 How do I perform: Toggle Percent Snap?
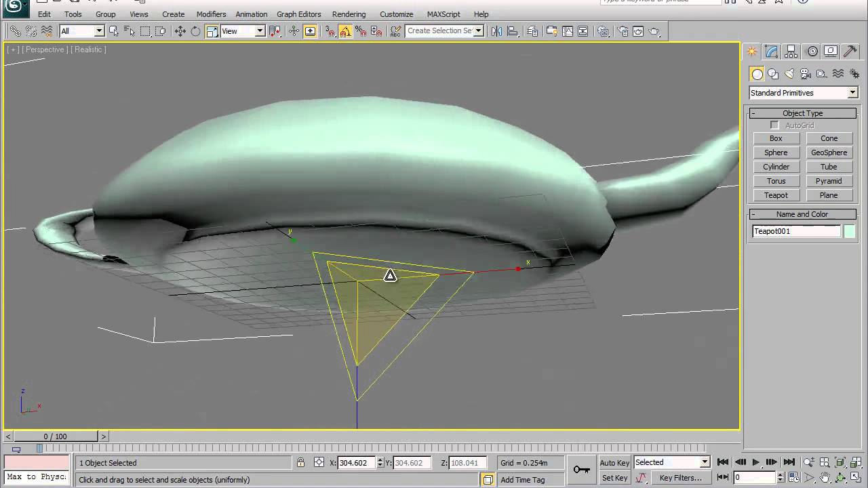pos(361,31)
